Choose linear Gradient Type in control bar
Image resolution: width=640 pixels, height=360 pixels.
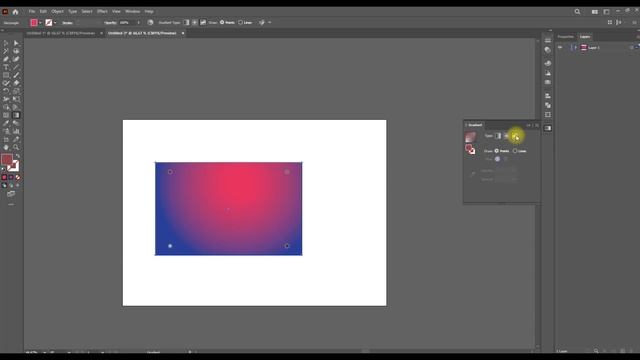coord(186,22)
